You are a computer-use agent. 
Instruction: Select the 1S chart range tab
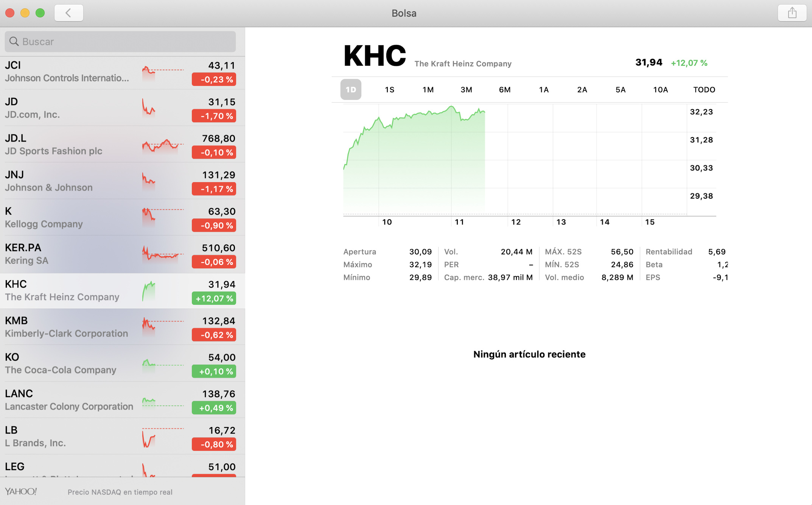(x=390, y=90)
